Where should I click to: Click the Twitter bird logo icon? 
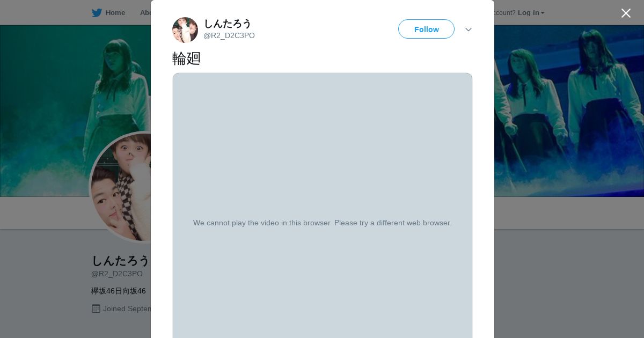click(x=97, y=13)
